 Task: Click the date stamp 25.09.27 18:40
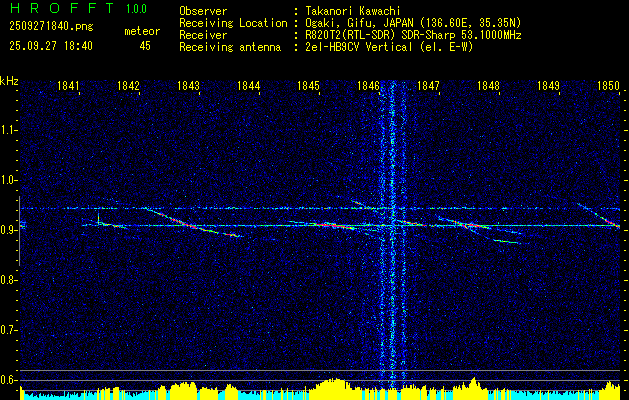[x=51, y=46]
